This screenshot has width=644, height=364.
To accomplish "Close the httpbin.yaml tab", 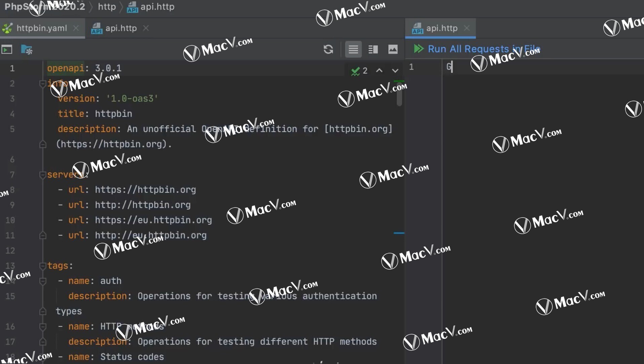I will coord(76,28).
